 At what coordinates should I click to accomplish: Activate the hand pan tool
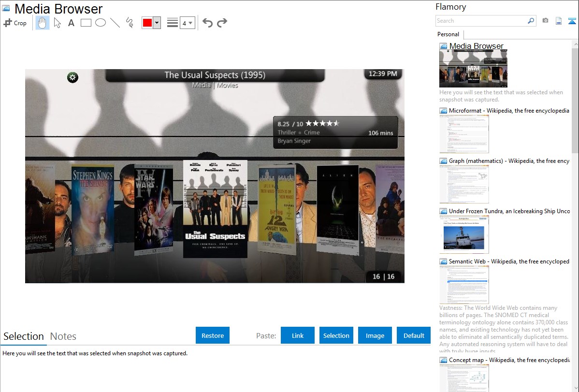43,23
